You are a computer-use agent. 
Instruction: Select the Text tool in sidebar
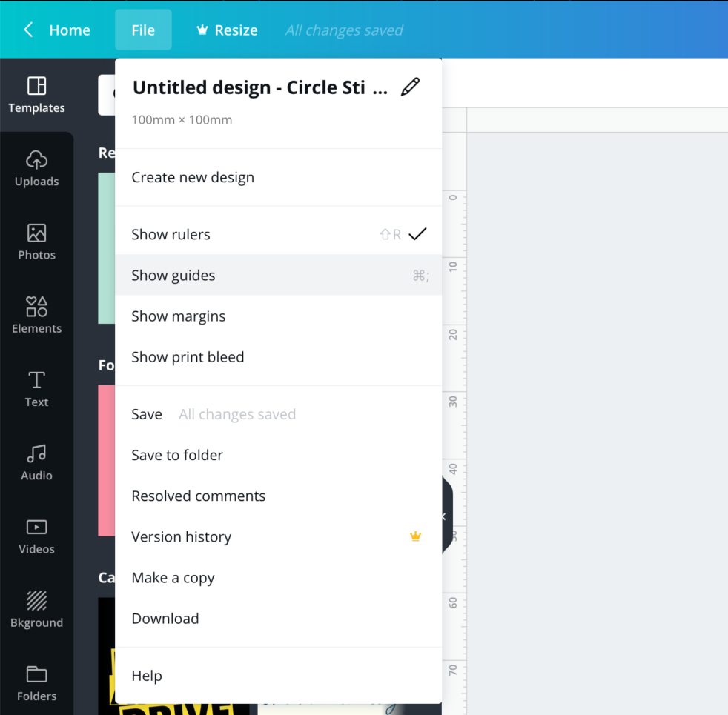[x=36, y=389]
